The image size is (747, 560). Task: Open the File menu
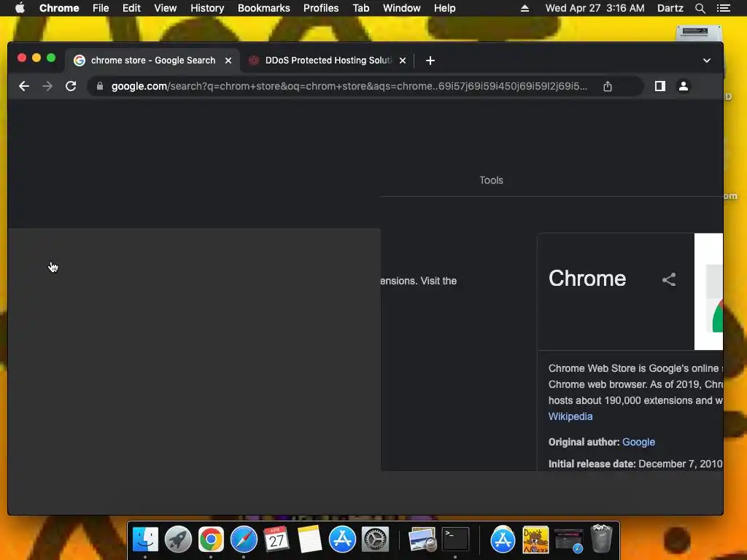click(101, 8)
